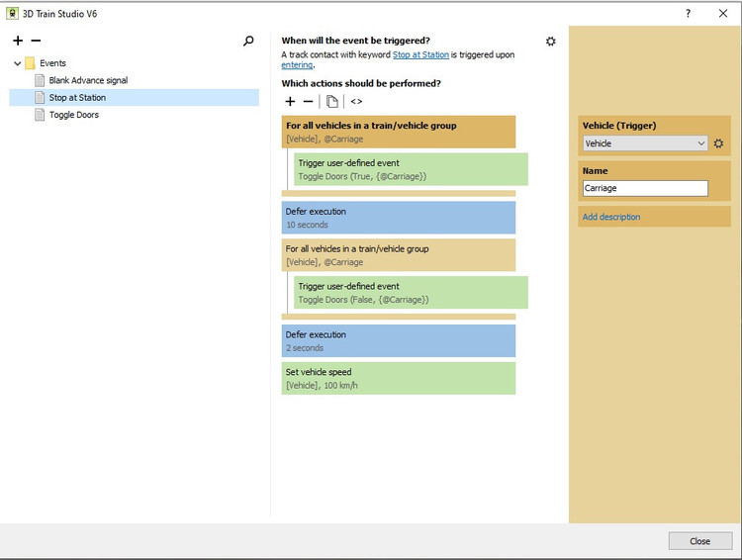
Task: Click the Add description link
Action: point(610,217)
